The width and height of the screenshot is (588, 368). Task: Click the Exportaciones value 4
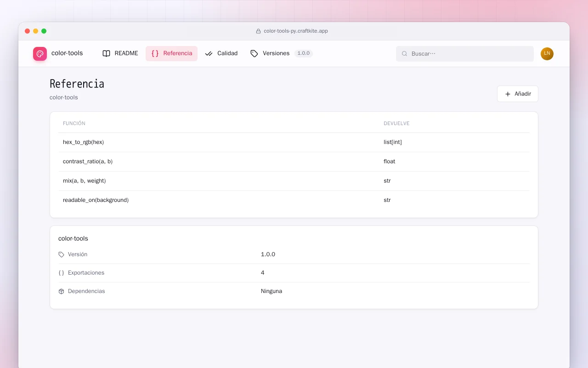(263, 273)
